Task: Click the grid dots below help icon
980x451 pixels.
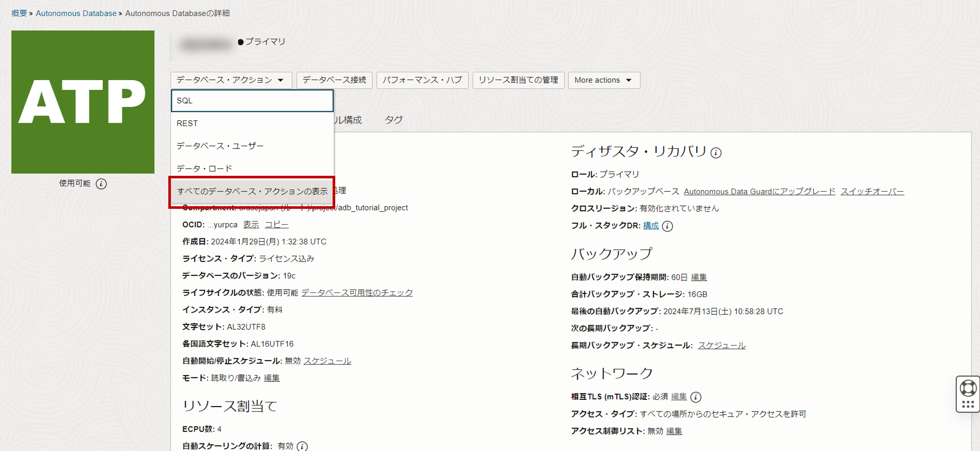Action: click(x=968, y=404)
